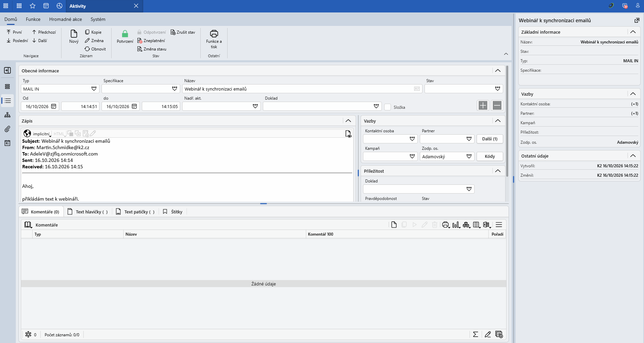Screen dimensions: 644x343
Task: Collapse the ribbon toolbar
Action: pyautogui.click(x=506, y=54)
